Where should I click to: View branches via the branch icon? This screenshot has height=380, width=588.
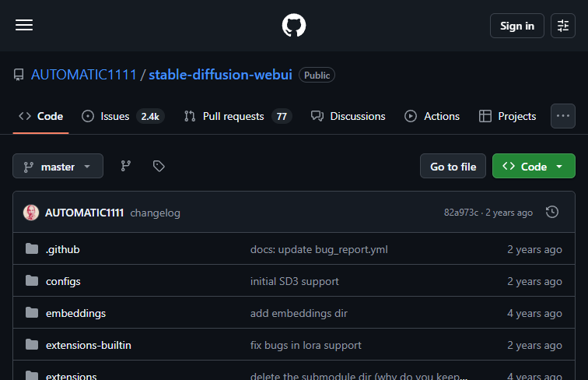pos(126,166)
